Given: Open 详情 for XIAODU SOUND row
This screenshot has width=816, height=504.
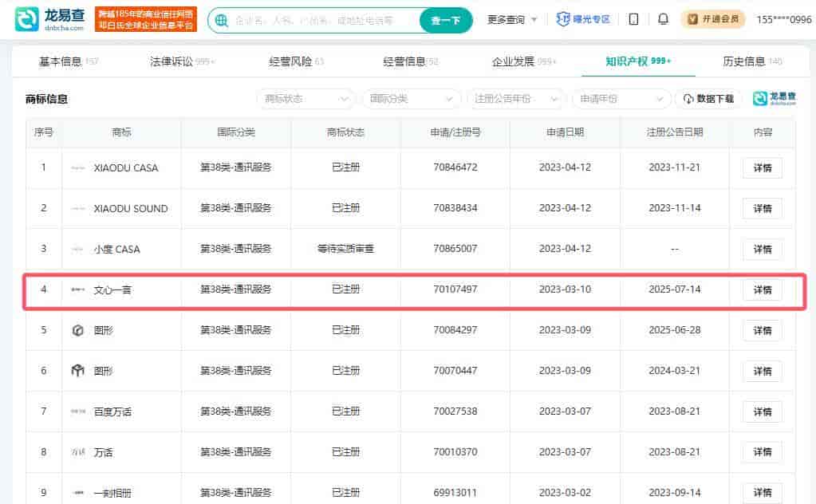Looking at the screenshot, I should [x=763, y=208].
